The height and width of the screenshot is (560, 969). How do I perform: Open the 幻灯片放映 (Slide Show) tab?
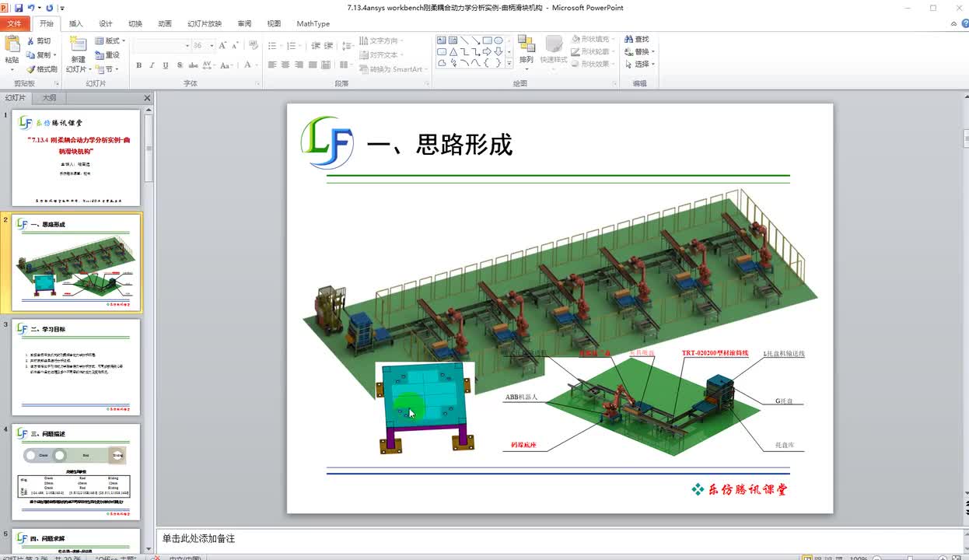[205, 23]
